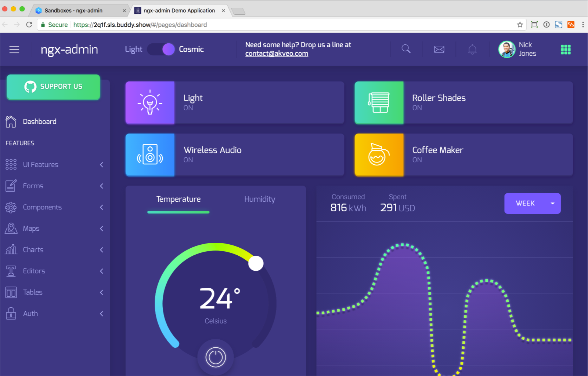Click the 291 USD spent value
This screenshot has height=376, width=588.
point(397,208)
